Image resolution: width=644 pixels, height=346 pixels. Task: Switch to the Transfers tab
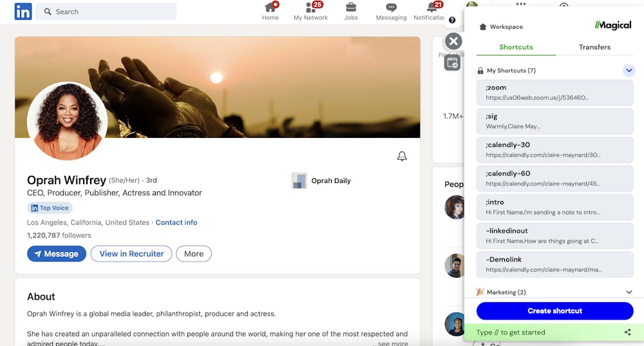tap(594, 47)
